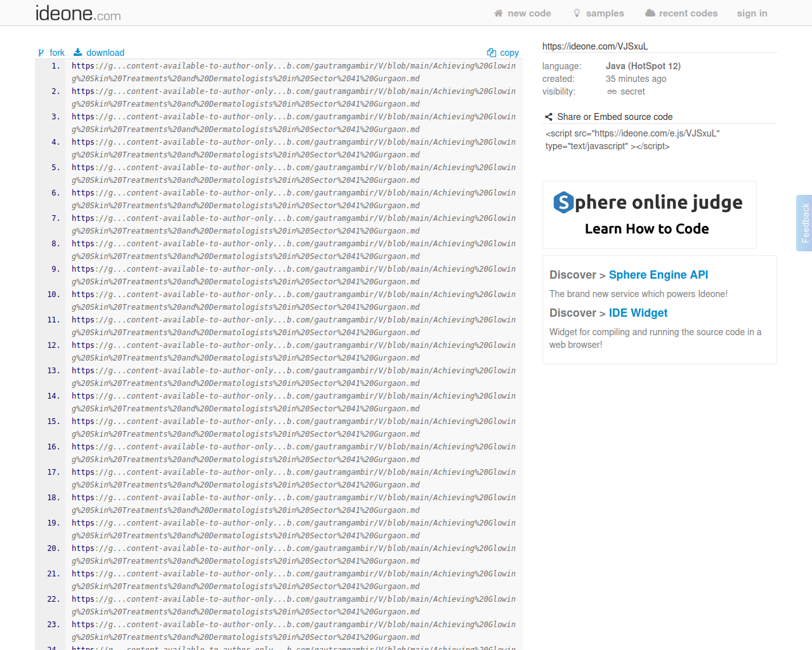812x650 pixels.
Task: Click the Widget for compiling description text
Action: click(x=655, y=338)
